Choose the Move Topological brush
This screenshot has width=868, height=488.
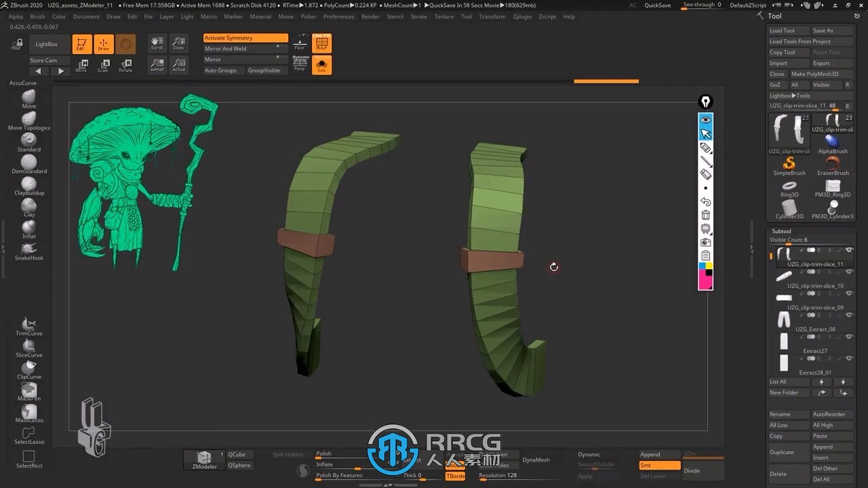pos(28,120)
